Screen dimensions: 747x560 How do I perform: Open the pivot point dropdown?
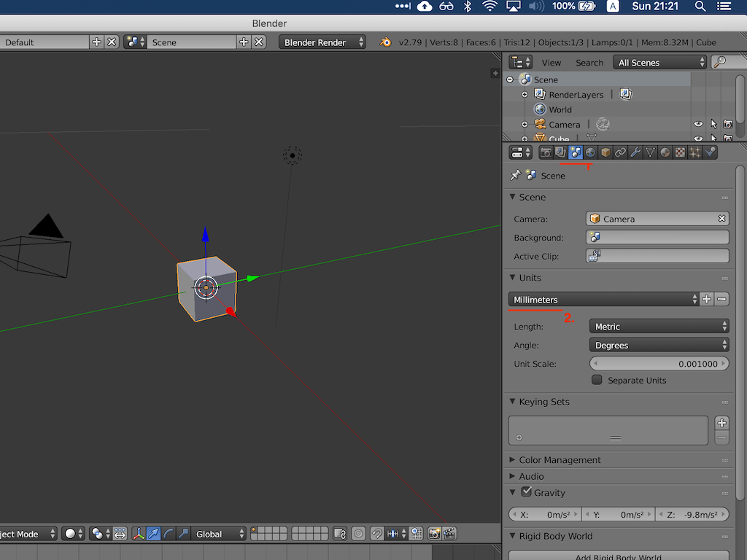coord(101,534)
